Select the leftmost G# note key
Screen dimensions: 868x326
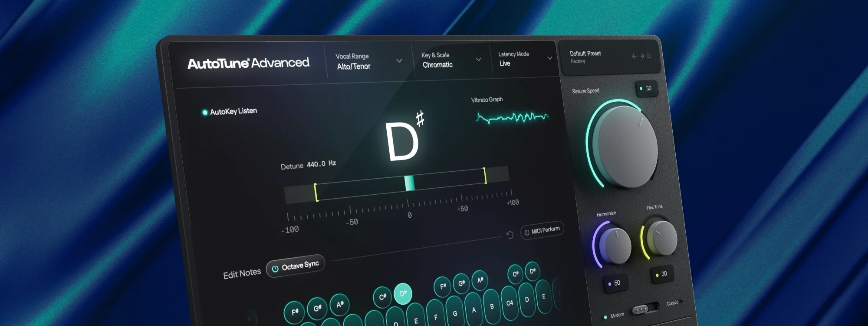317,308
